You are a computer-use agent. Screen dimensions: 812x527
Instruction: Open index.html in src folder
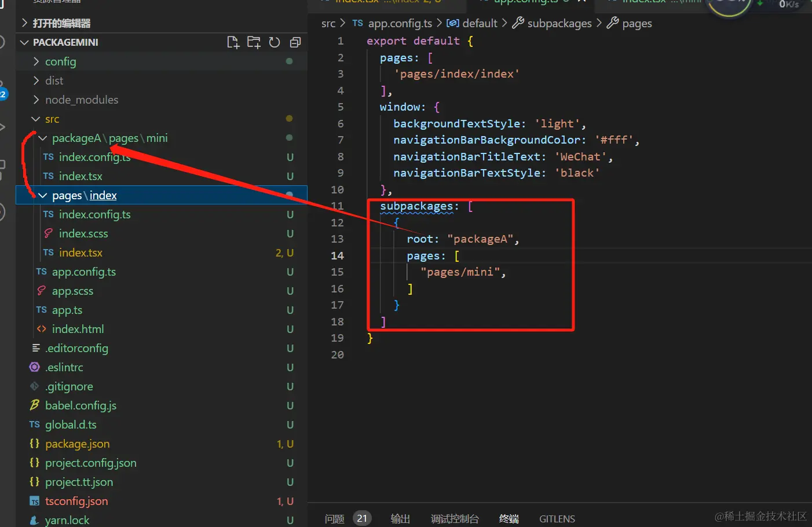coord(78,329)
